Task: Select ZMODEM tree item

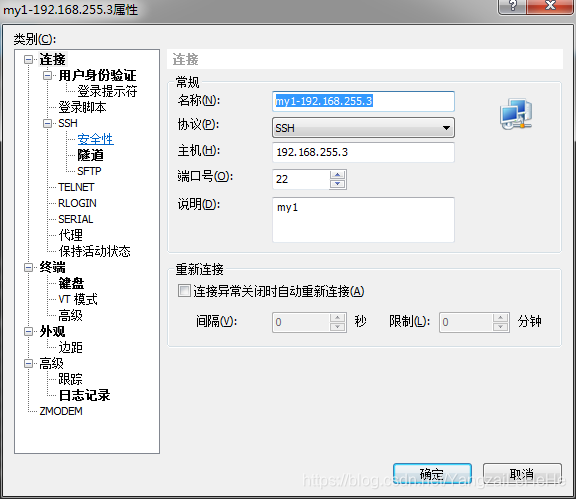Action: pos(61,411)
